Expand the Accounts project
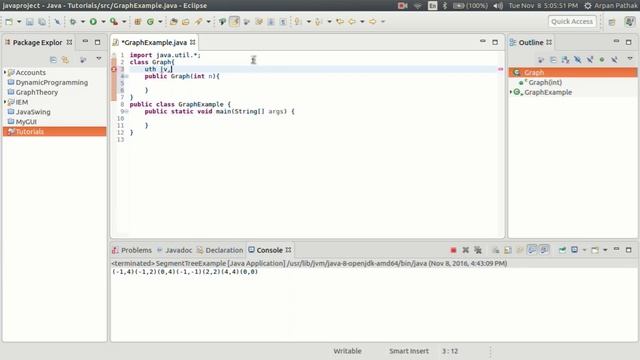The height and width of the screenshot is (360, 640). click(5, 72)
